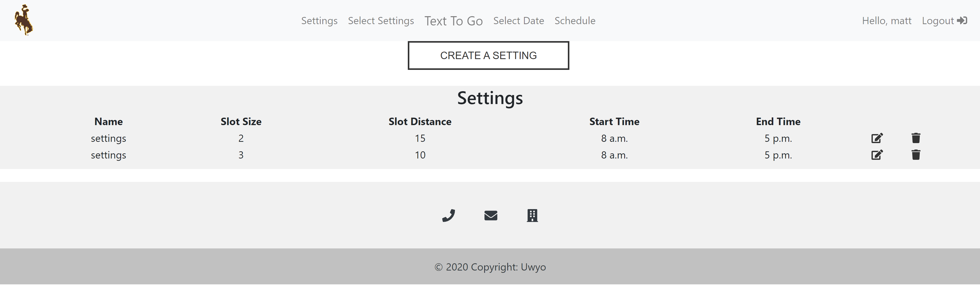The height and width of the screenshot is (289, 980).
Task: Click the phone icon in footer
Action: pyautogui.click(x=449, y=216)
